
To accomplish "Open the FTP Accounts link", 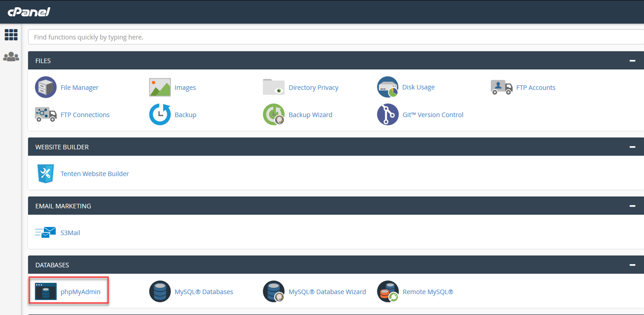I will pyautogui.click(x=536, y=88).
